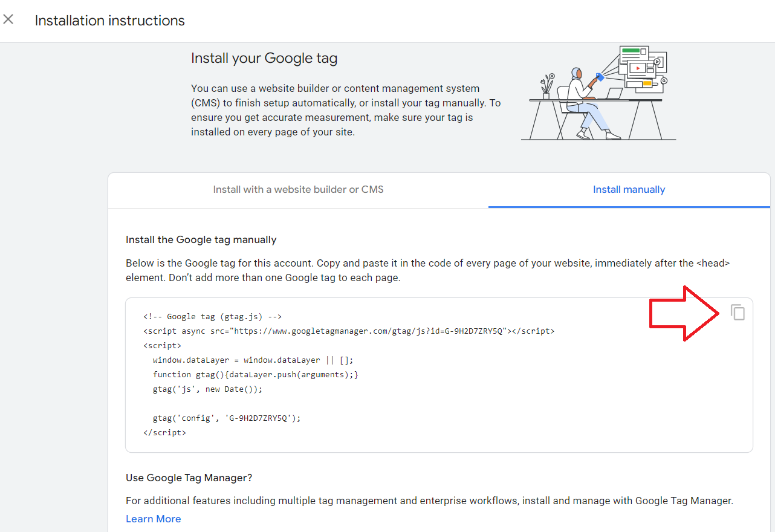Click the Use Google Tag Manager? heading
Viewport: 775px width, 532px height.
click(189, 478)
